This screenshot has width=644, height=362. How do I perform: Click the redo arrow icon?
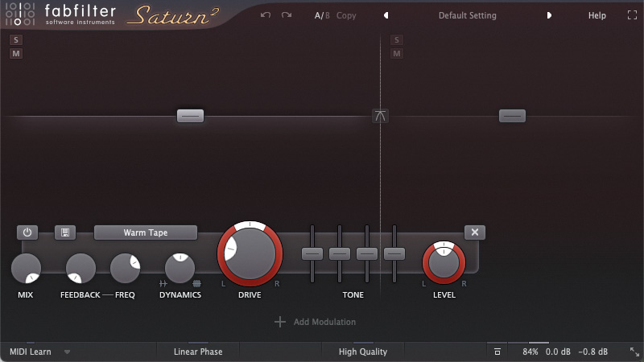coord(287,15)
